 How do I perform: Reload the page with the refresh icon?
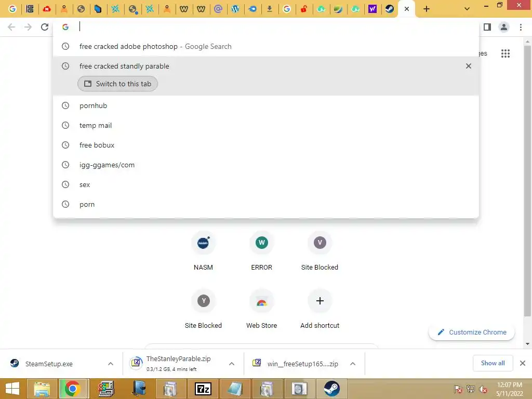[45, 27]
